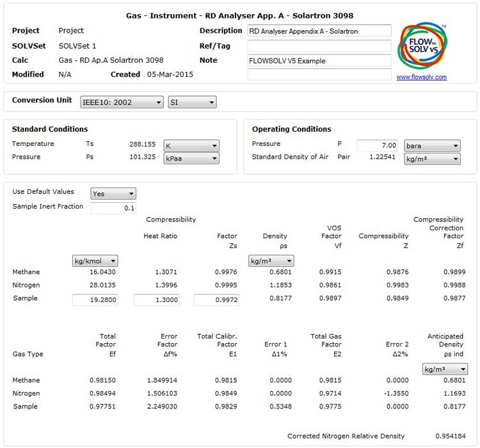The width and height of the screenshot is (480, 448).
Task: Select Nitrogen anticipated density 1.1693
Action: [454, 394]
